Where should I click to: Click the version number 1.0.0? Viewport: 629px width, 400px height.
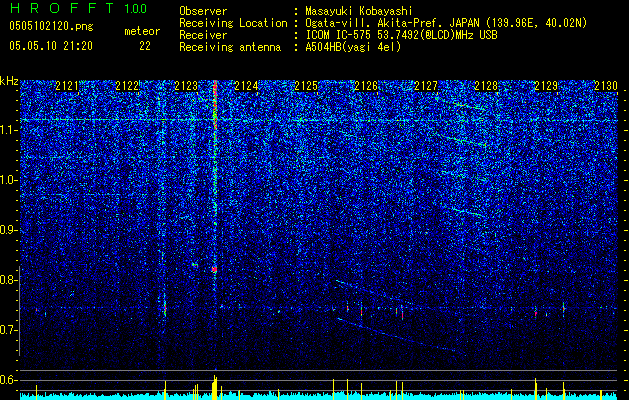136,9
